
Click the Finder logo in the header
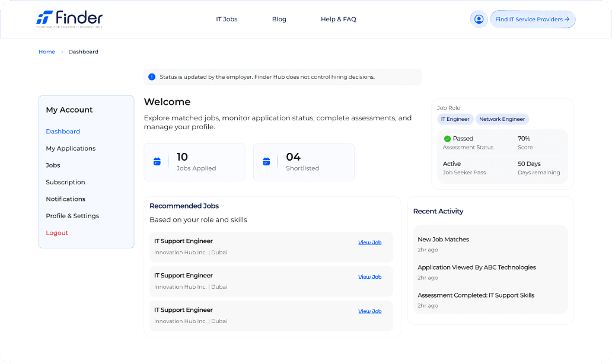pyautogui.click(x=69, y=19)
